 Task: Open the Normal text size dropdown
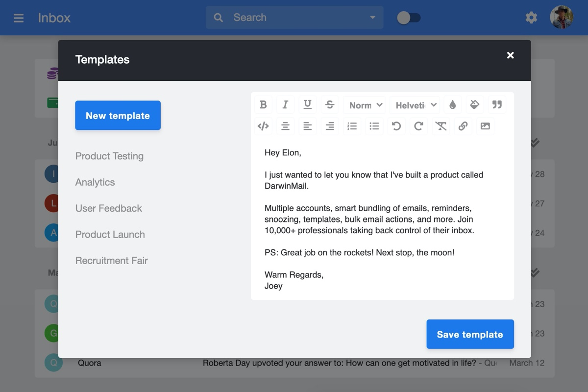(366, 105)
